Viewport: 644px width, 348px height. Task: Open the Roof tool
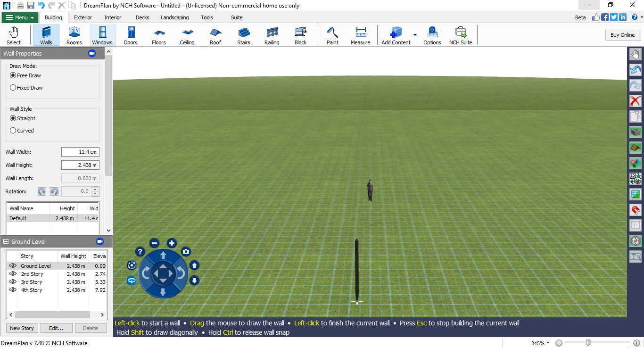(x=215, y=35)
